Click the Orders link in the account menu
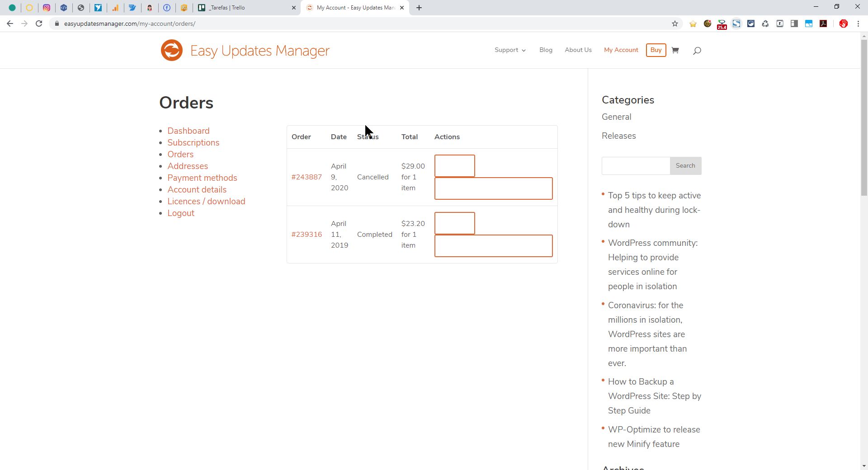The height and width of the screenshot is (470, 868). [180, 154]
